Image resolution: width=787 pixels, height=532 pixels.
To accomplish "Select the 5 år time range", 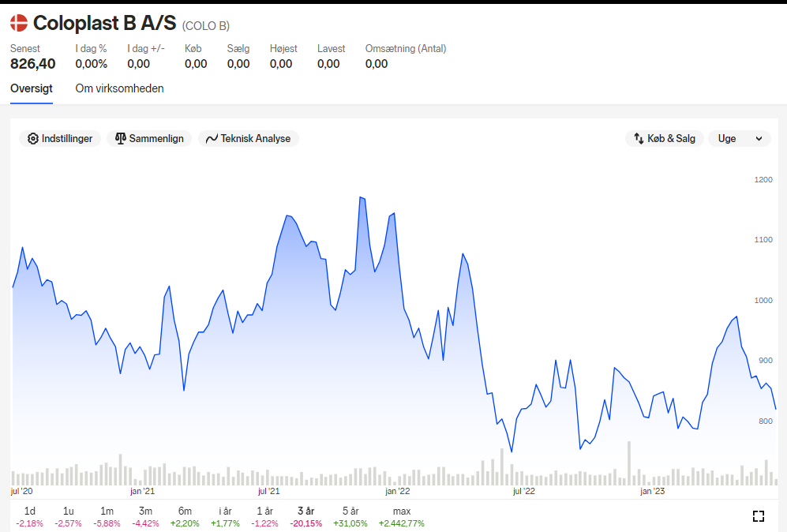I will 350,516.
